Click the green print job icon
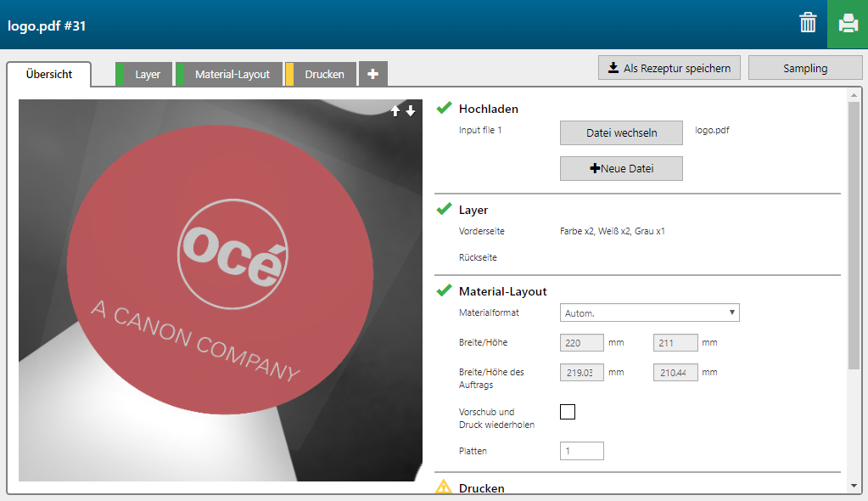This screenshot has width=868, height=501. click(848, 24)
